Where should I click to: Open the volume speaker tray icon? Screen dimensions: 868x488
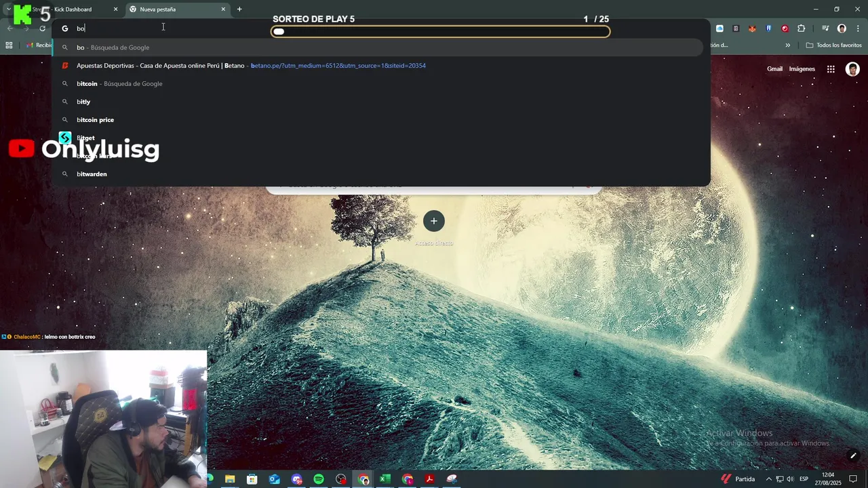[x=790, y=479]
